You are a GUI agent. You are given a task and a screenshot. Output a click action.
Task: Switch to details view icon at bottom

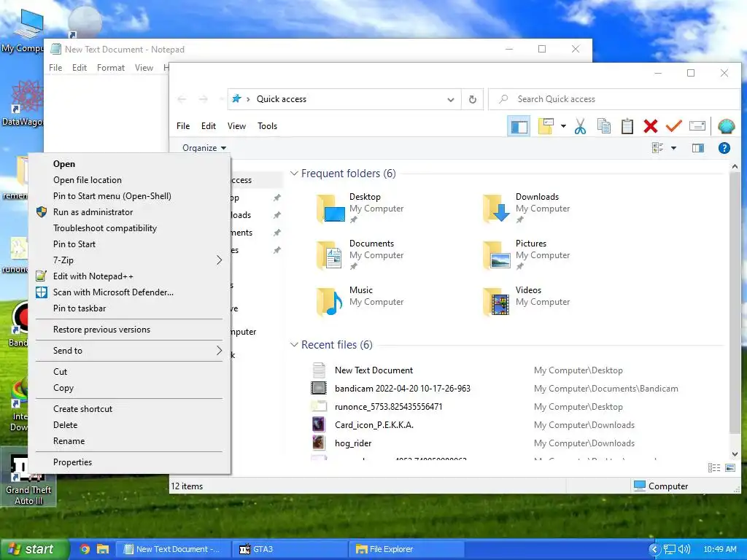pos(714,468)
